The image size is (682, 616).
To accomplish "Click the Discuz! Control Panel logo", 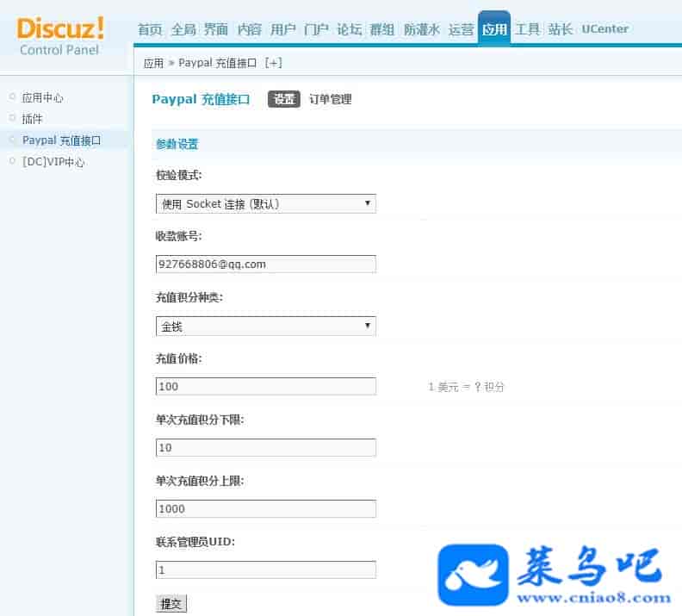I will [x=60, y=36].
